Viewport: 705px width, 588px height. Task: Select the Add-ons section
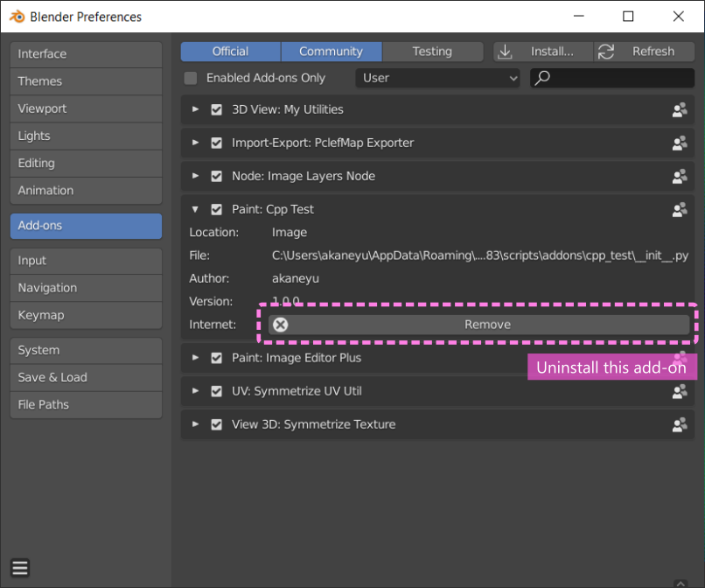pyautogui.click(x=86, y=226)
